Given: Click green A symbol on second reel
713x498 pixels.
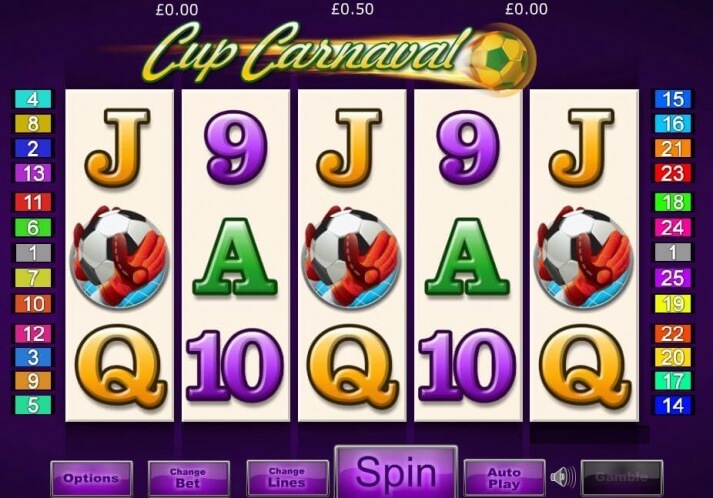Looking at the screenshot, I should coord(235,257).
